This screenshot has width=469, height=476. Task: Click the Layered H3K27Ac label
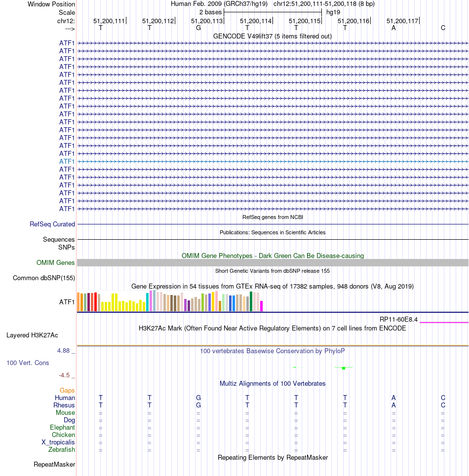click(32, 335)
